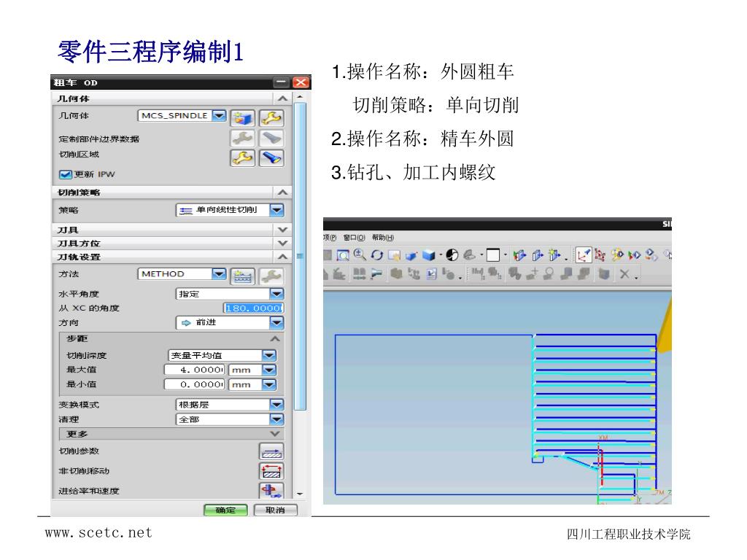Click the edit method wrench icon beside METHOD
747x560 pixels.
pos(271,276)
